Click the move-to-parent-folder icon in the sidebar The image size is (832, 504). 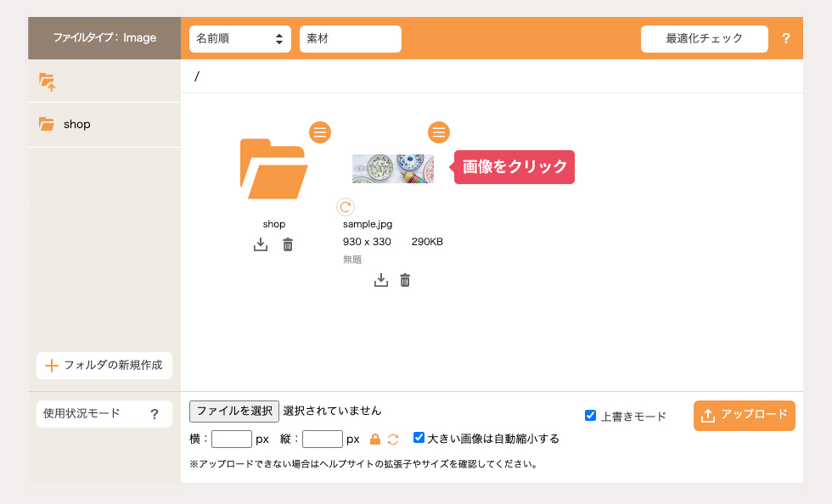48,81
